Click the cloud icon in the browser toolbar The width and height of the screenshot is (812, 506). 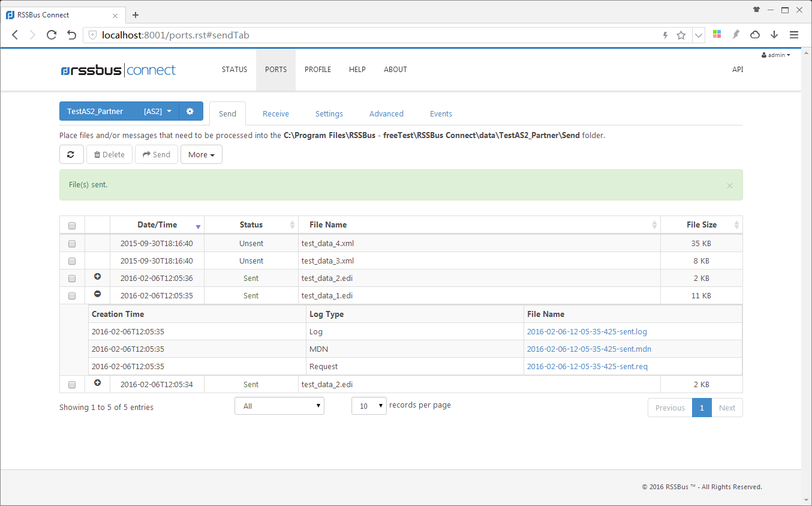(755, 35)
